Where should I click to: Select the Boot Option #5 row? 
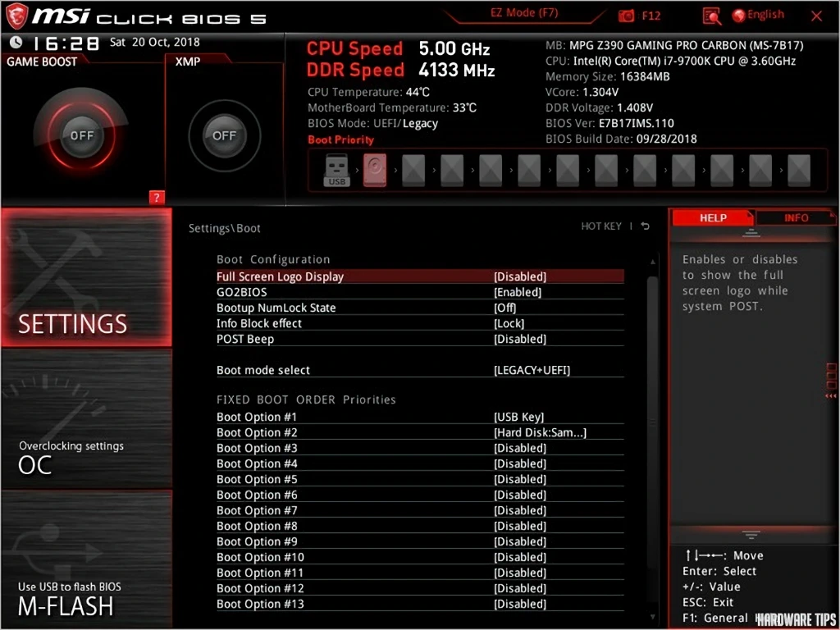point(420,479)
